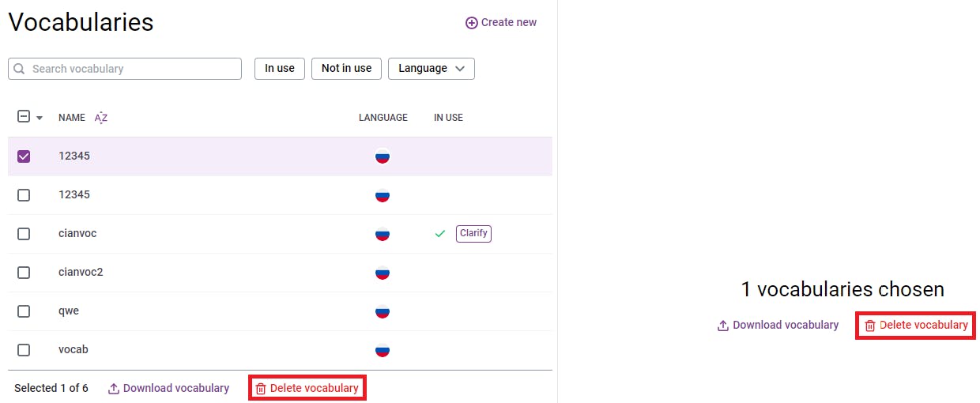Filter by Not in use vocabularies

(x=346, y=69)
